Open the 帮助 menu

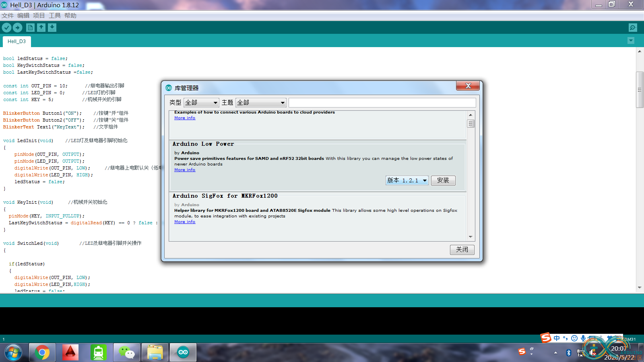pos(70,15)
